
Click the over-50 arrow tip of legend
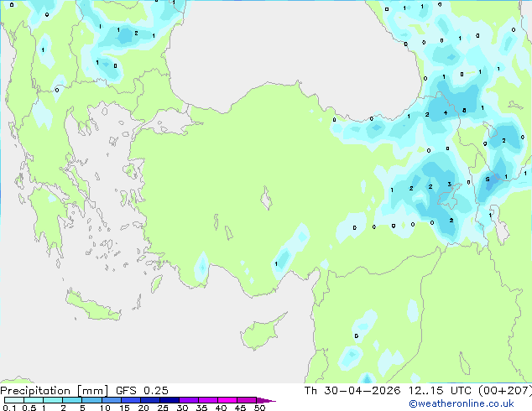click(266, 400)
